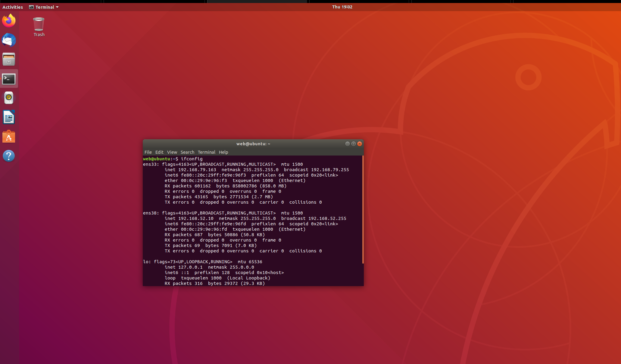
Task: Open the Files manager icon
Action: coord(9,59)
